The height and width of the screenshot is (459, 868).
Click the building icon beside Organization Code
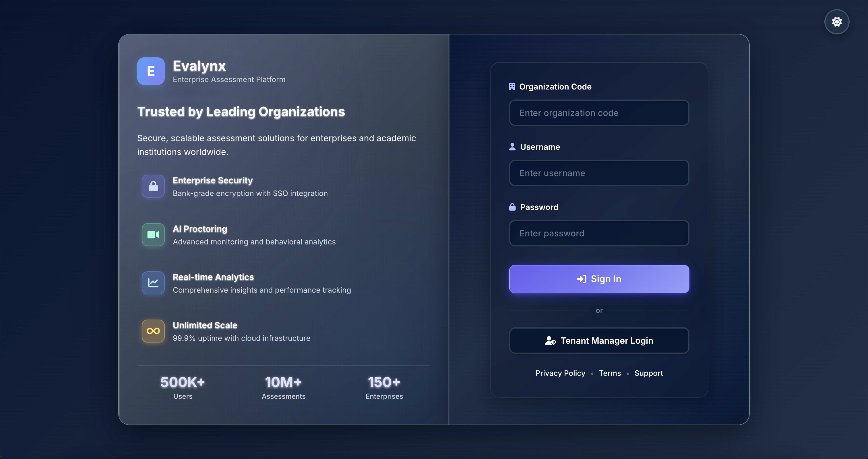coord(511,87)
